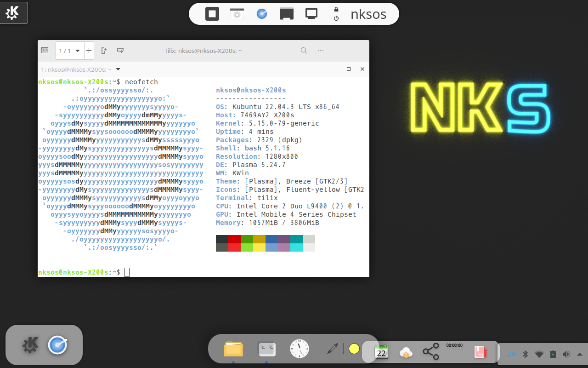The image size is (588, 368).
Task: Expand the terminal title dropdown arrow
Action: (x=118, y=69)
